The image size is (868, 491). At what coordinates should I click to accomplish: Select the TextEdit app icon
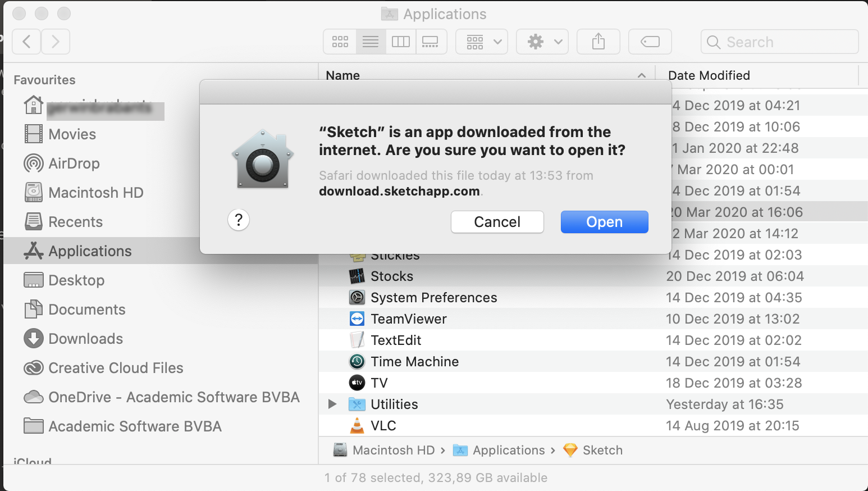(x=357, y=340)
